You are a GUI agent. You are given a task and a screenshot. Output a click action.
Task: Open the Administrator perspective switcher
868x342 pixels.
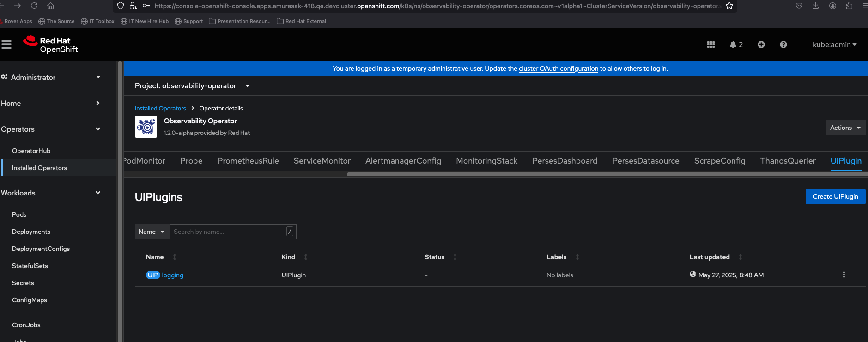pyautogui.click(x=51, y=77)
